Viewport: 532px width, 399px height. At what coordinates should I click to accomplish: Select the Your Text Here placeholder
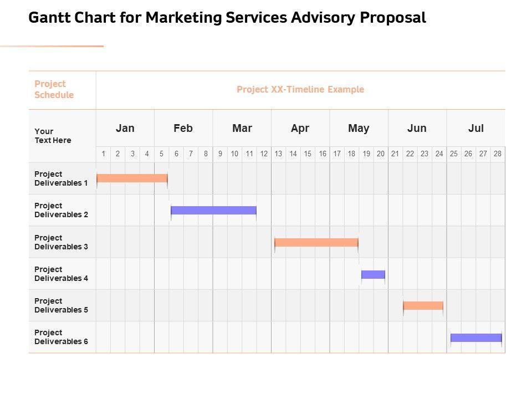(53, 136)
